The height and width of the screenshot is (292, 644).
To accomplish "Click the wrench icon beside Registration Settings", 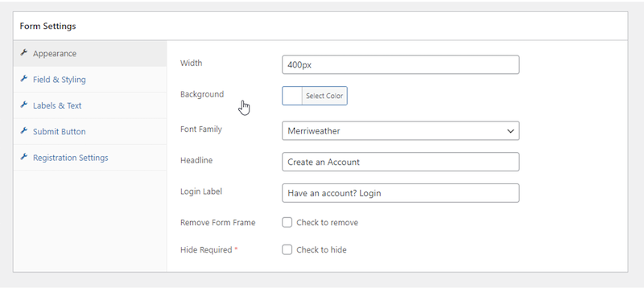I will 24,157.
